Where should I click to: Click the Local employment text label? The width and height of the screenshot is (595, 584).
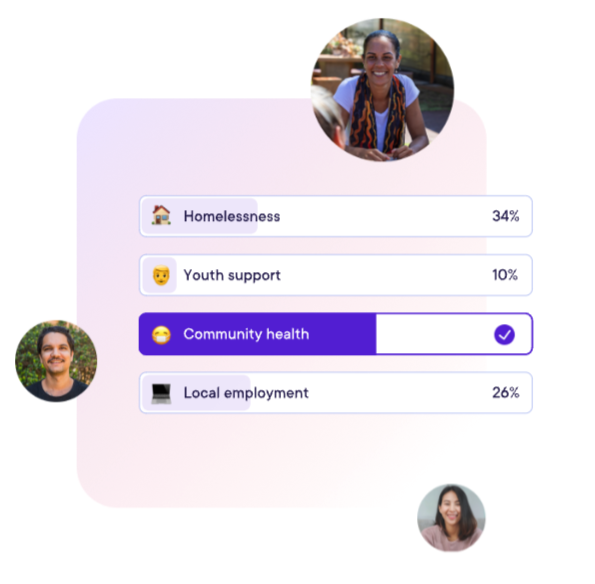tap(246, 393)
